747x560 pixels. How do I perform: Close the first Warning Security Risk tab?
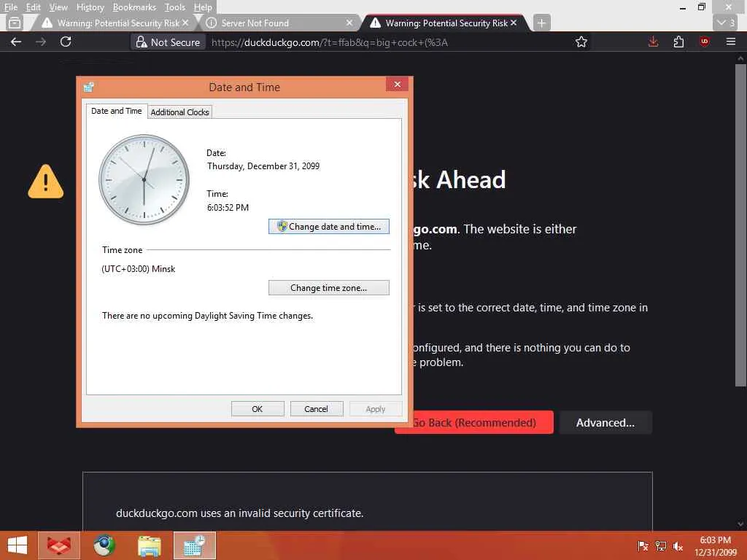point(185,23)
